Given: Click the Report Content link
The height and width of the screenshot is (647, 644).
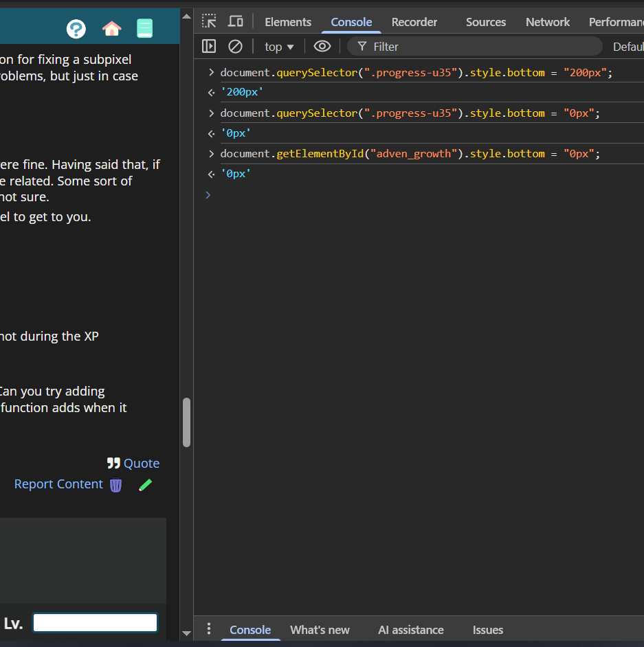Looking at the screenshot, I should (58, 484).
